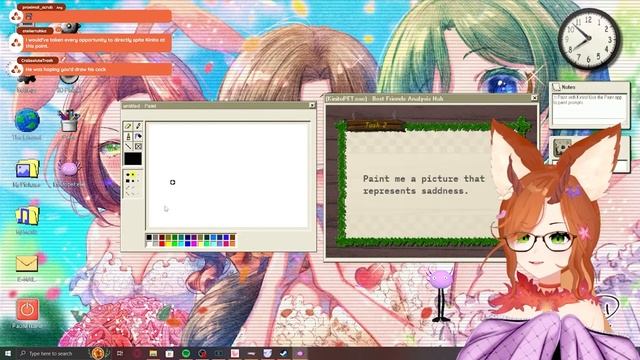Choose the medium square brush size
The height and width of the screenshot is (360, 640).
pos(133,181)
